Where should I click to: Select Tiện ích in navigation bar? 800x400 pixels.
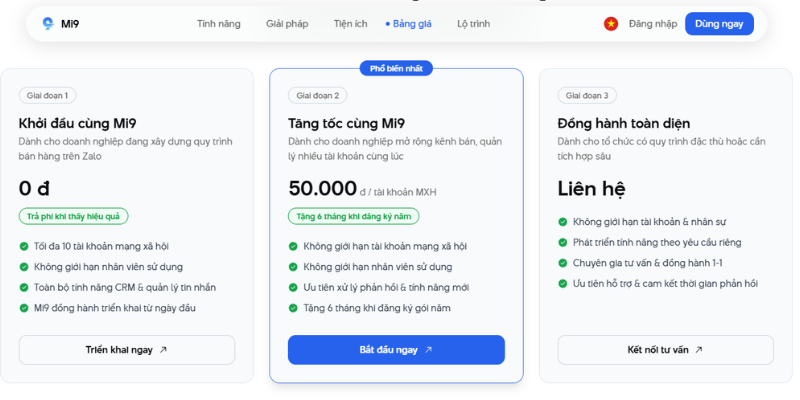(x=351, y=23)
